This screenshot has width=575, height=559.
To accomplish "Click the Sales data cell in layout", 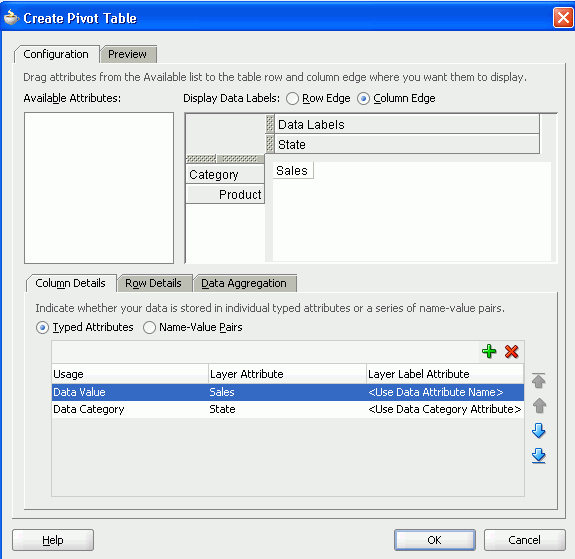I will 293,171.
